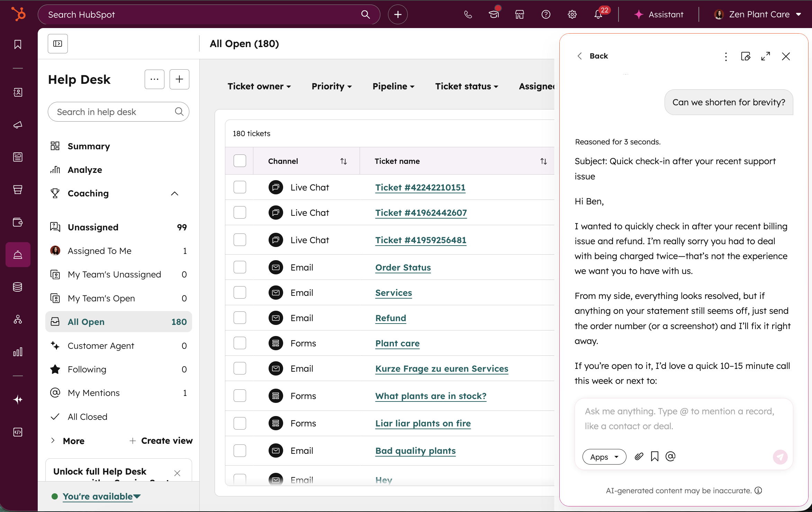The width and height of the screenshot is (812, 512).
Task: Collapse the Help Desk sidebar panel icon
Action: pyautogui.click(x=58, y=44)
